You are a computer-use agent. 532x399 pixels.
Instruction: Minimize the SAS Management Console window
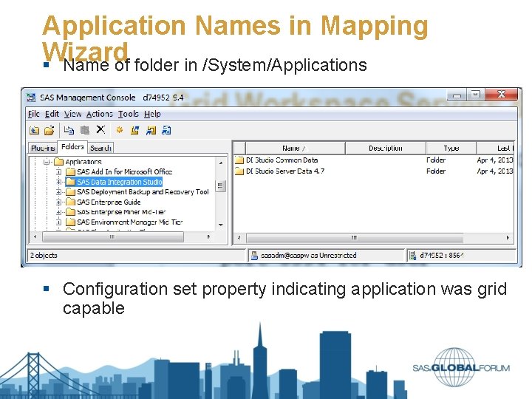pos(457,95)
